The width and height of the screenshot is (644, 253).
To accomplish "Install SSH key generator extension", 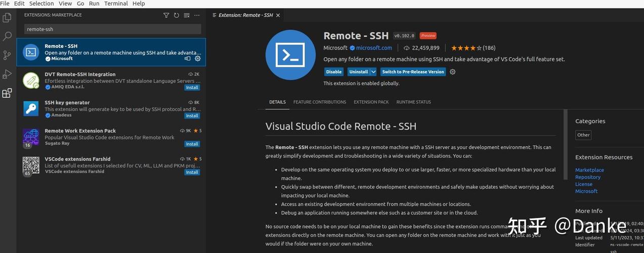I will tap(192, 116).
